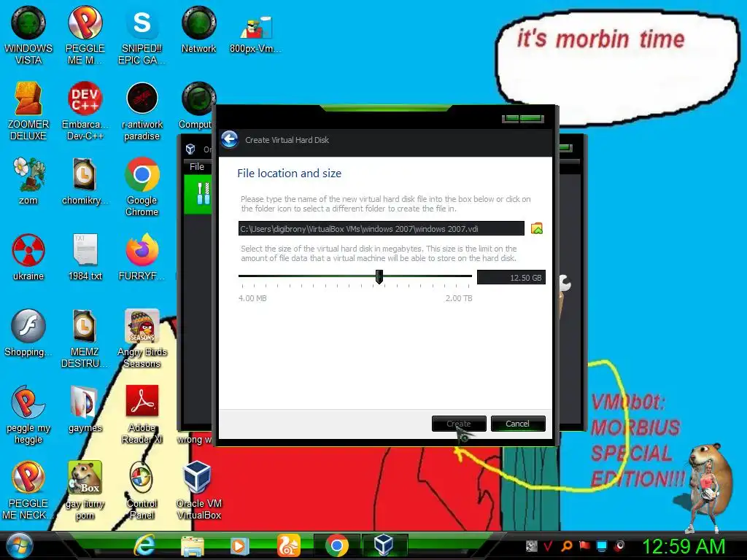
Task: Open the 1984.txt file
Action: click(85, 257)
